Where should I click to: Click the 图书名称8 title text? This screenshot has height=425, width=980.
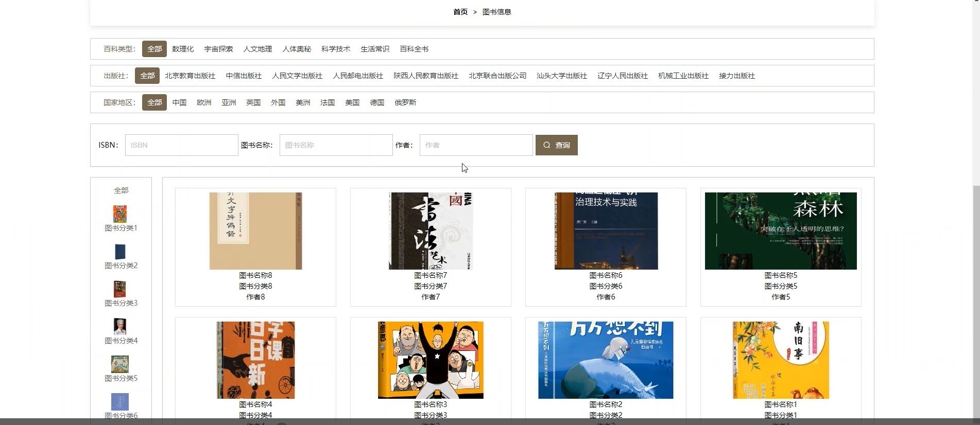[x=255, y=275]
